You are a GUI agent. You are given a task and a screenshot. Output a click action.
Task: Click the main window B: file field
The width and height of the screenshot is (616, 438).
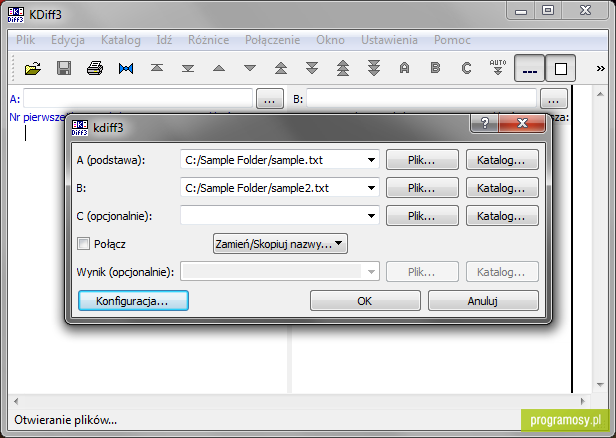pyautogui.click(x=421, y=98)
